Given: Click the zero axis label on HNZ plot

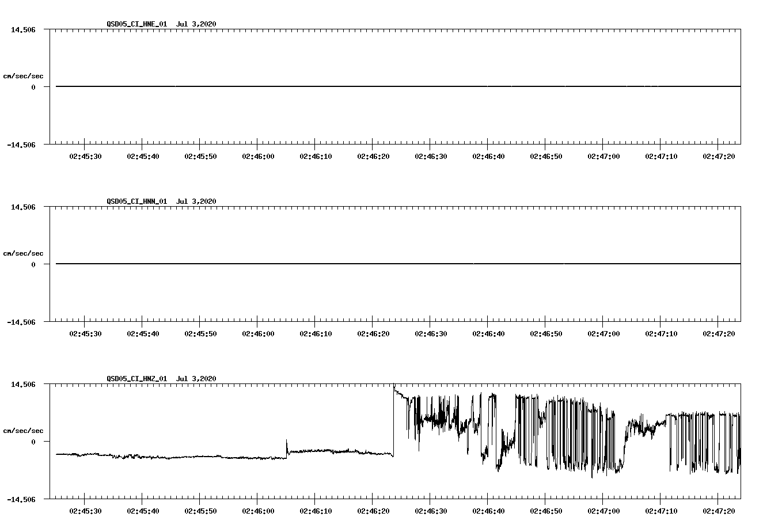Looking at the screenshot, I should tap(33, 442).
